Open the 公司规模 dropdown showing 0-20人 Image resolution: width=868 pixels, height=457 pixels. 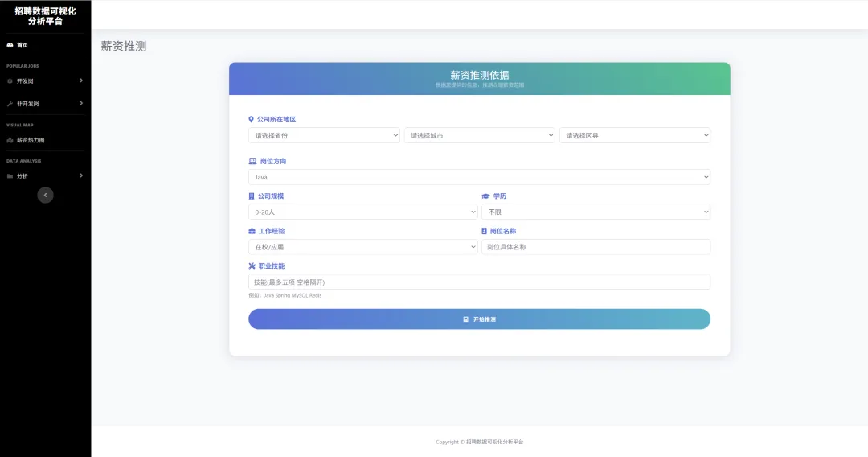(363, 212)
